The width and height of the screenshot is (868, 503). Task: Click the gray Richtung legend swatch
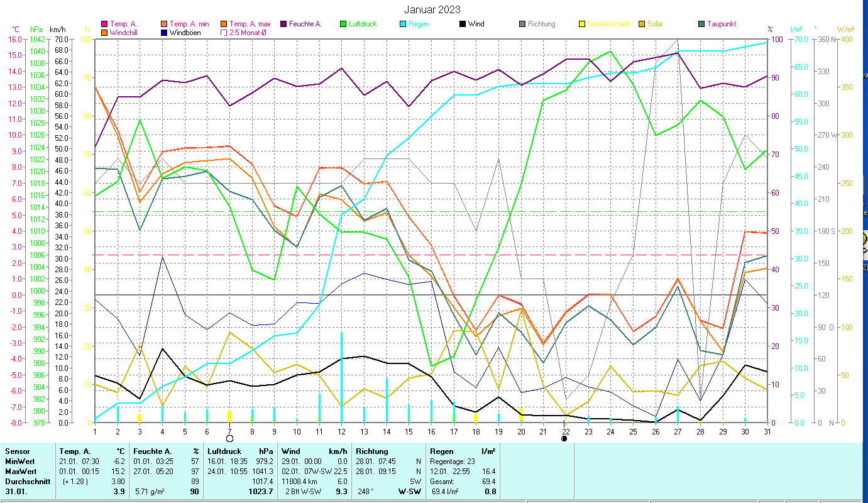click(x=522, y=24)
